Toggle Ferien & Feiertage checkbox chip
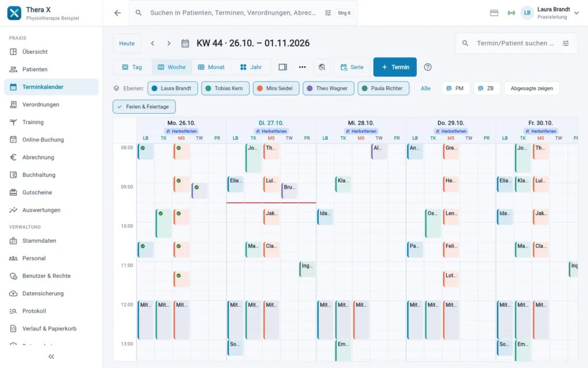The width and height of the screenshot is (588, 368). 144,106
